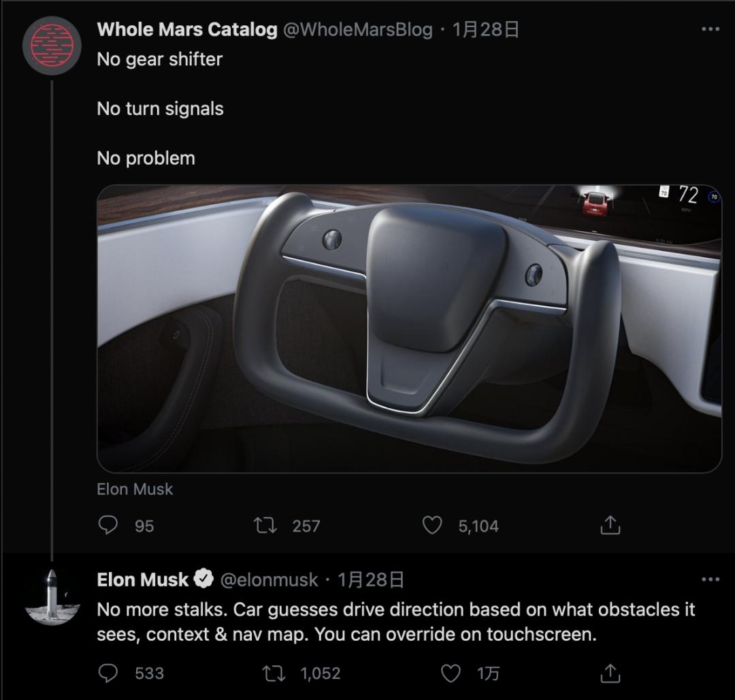Like the Whole Mars Catalog tweet
The width and height of the screenshot is (735, 700).
tap(432, 525)
